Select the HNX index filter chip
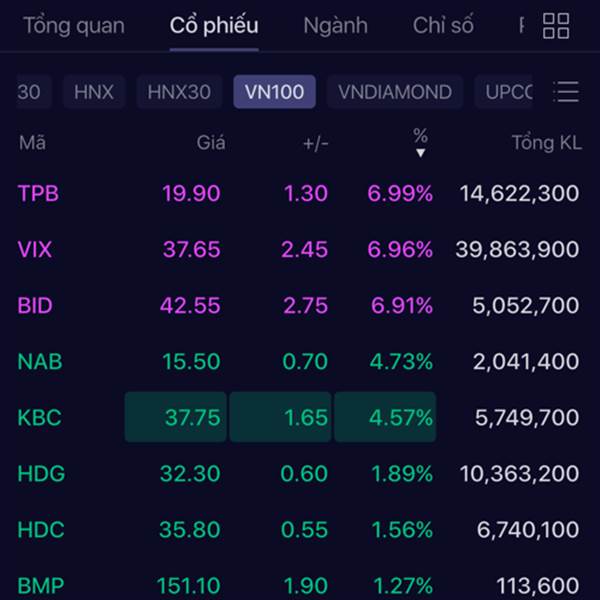600x600 pixels. (94, 92)
